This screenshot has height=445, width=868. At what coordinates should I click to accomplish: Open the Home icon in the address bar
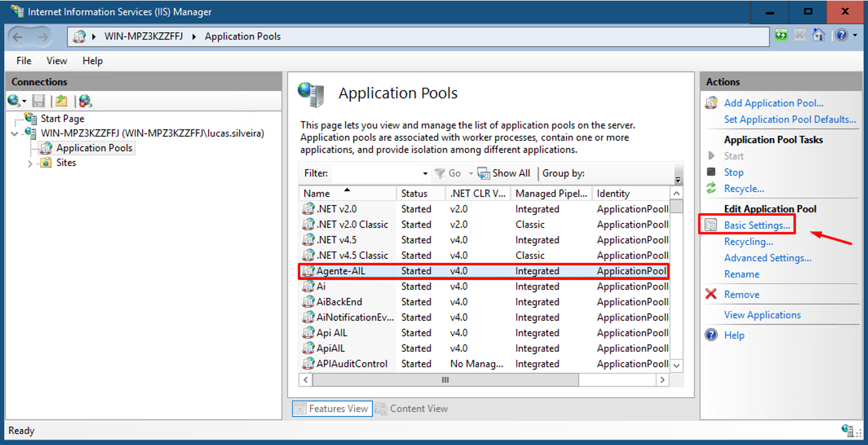pos(818,35)
